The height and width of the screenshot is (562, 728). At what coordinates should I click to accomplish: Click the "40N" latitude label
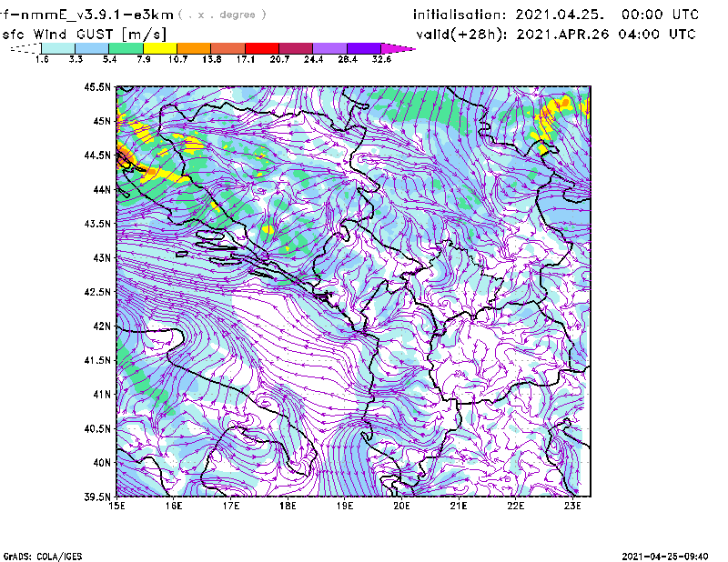[x=102, y=463]
